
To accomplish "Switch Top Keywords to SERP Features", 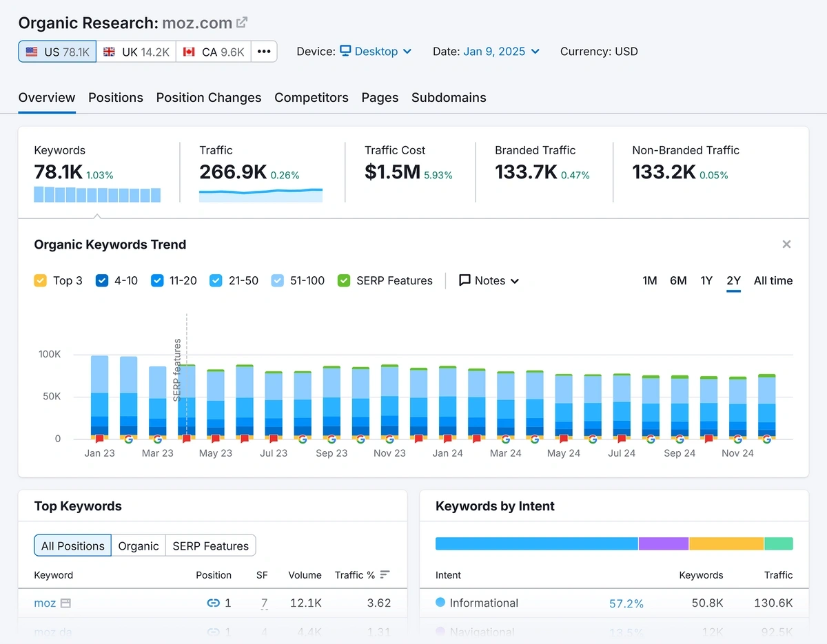I will [x=210, y=546].
